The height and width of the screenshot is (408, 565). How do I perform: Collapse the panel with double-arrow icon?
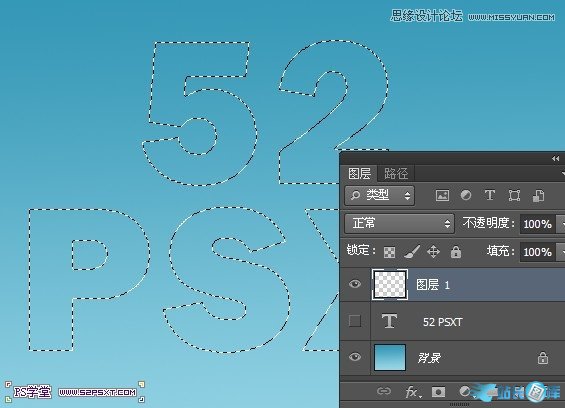click(555, 159)
